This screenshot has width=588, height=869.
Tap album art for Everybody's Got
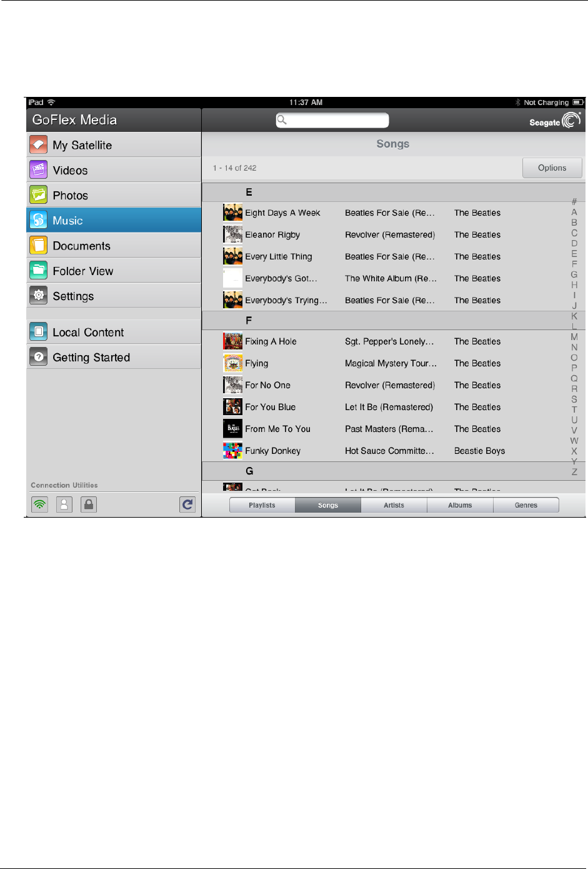click(x=233, y=278)
